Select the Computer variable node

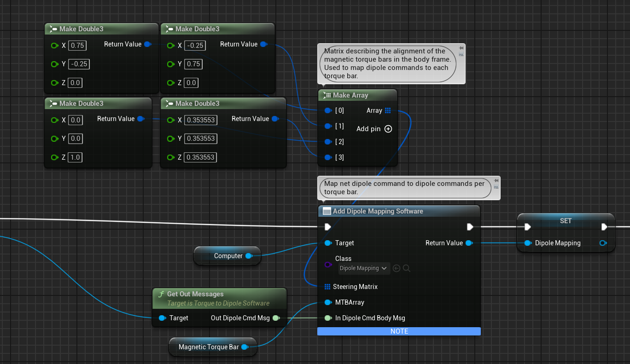coord(227,256)
